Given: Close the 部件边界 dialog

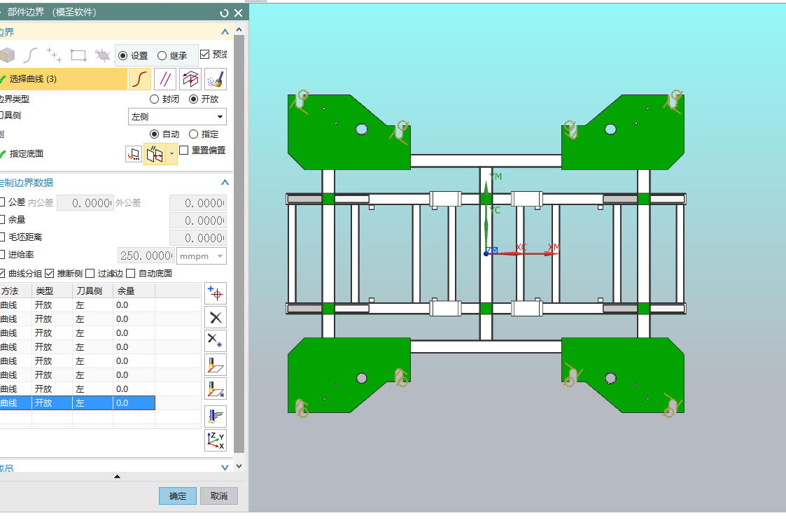Looking at the screenshot, I should (x=239, y=13).
